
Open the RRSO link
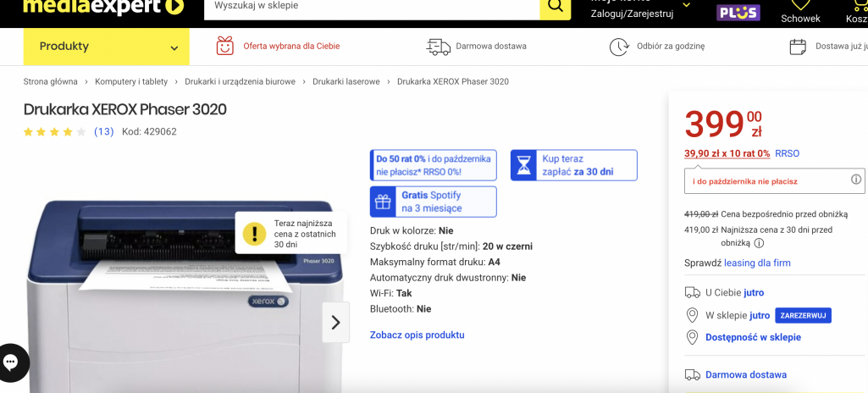coord(788,153)
